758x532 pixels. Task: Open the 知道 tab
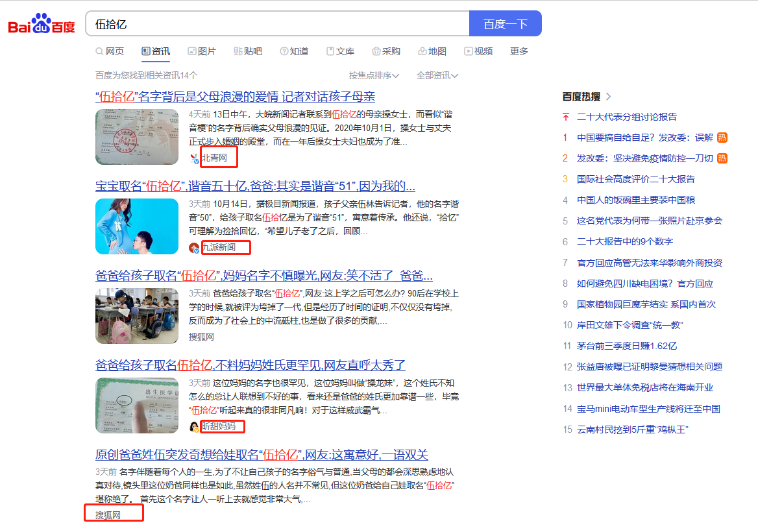coord(294,51)
